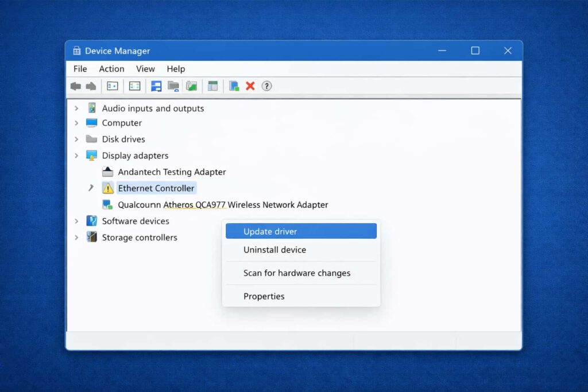Select the Computer tree item
Viewport: 588px width, 392px height.
point(122,123)
